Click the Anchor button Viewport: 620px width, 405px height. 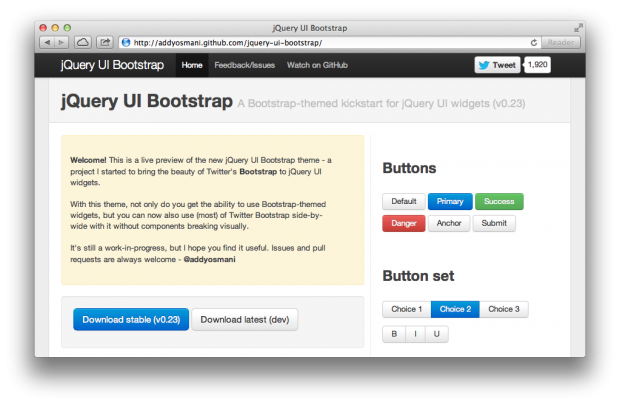click(449, 223)
